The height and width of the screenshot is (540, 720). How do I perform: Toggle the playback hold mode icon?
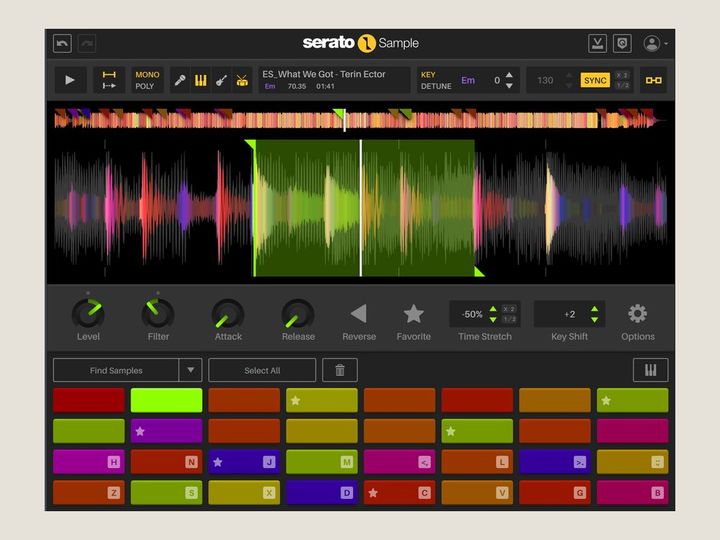coord(109,80)
